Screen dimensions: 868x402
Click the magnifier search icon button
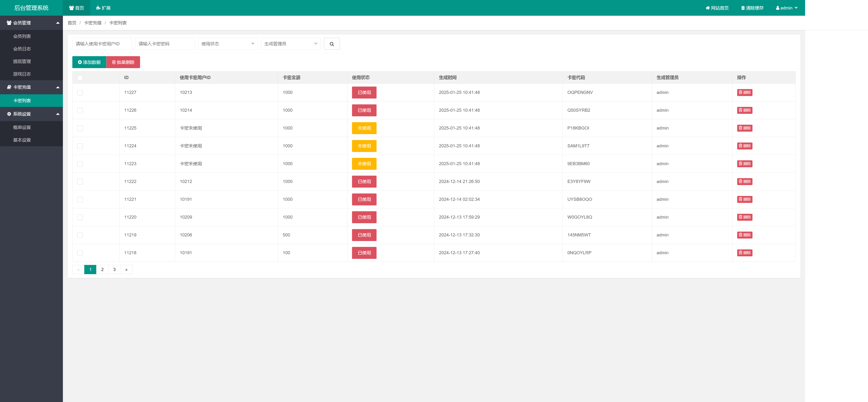pos(331,44)
